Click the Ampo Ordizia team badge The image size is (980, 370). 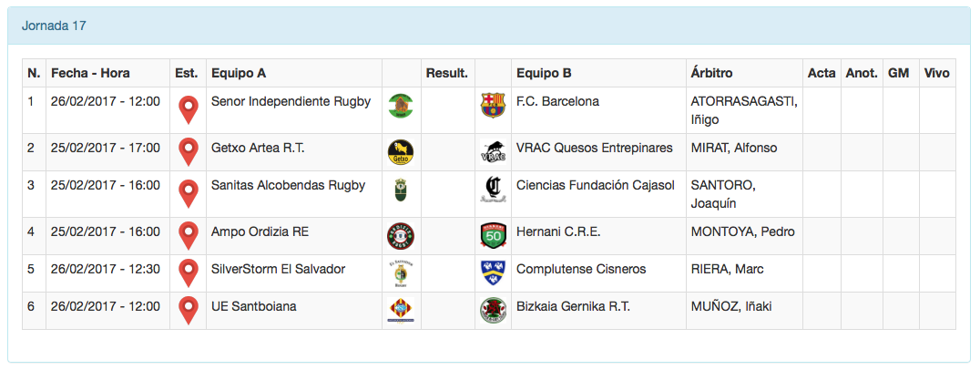(400, 236)
